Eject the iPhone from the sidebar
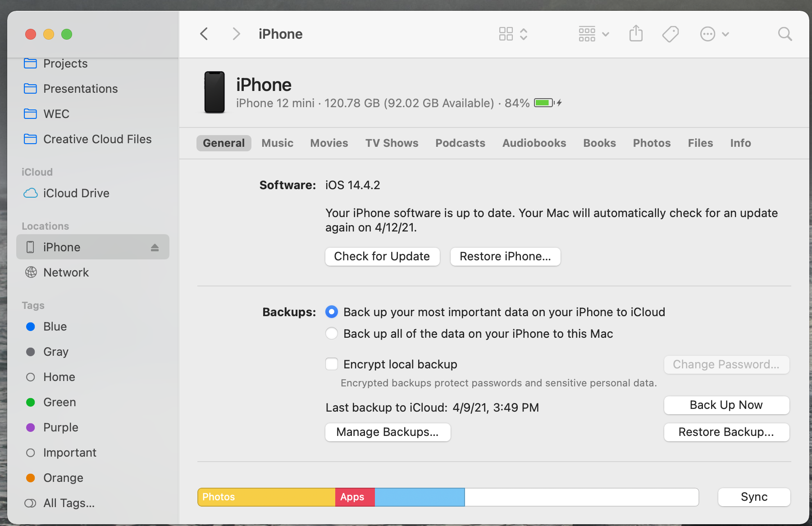Viewport: 812px width, 526px height. pyautogui.click(x=155, y=247)
